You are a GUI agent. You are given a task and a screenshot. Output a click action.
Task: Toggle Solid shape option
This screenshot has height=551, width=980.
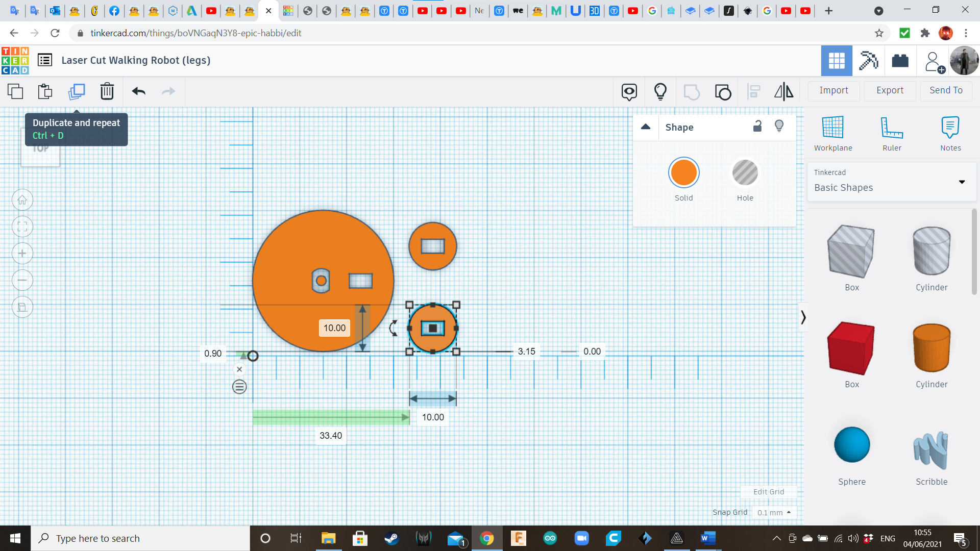pyautogui.click(x=683, y=173)
